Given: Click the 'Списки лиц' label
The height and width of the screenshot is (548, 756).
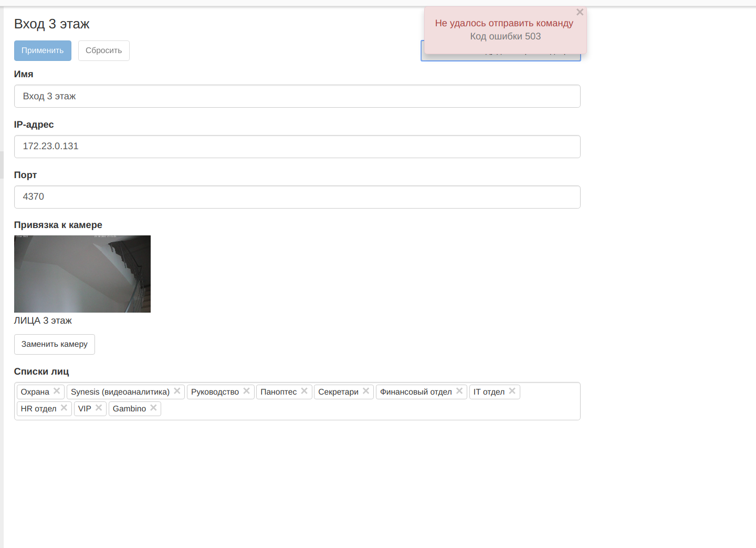Looking at the screenshot, I should tap(41, 371).
